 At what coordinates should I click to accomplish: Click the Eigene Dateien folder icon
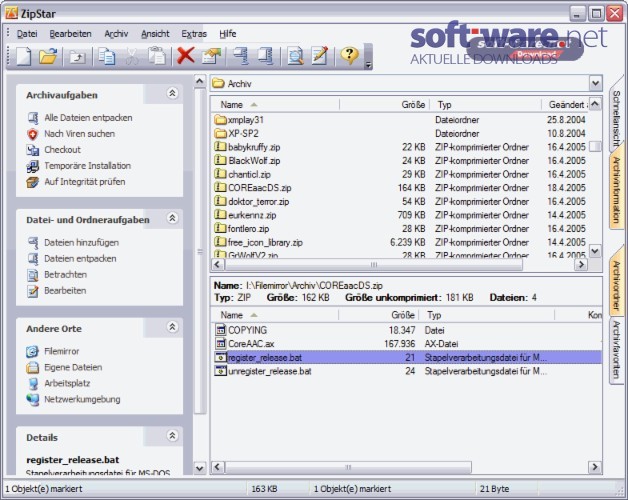[x=32, y=367]
